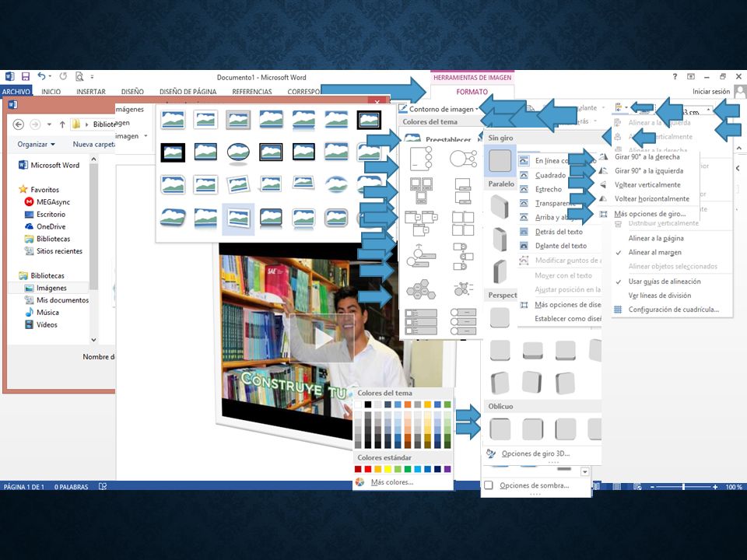Screen dimensions: 747x560
Task: Click the Repeat/Redo icon
Action: [x=63, y=76]
